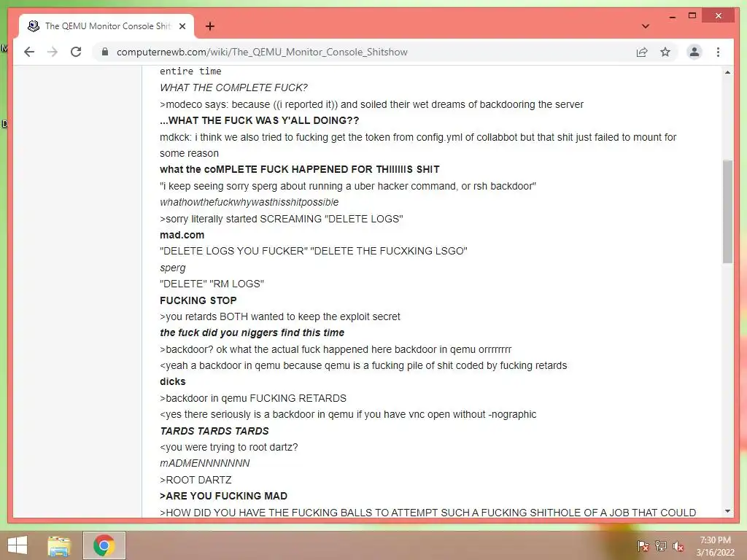Open File Explorer from the taskbar
This screenshot has width=747, height=560.
(59, 545)
